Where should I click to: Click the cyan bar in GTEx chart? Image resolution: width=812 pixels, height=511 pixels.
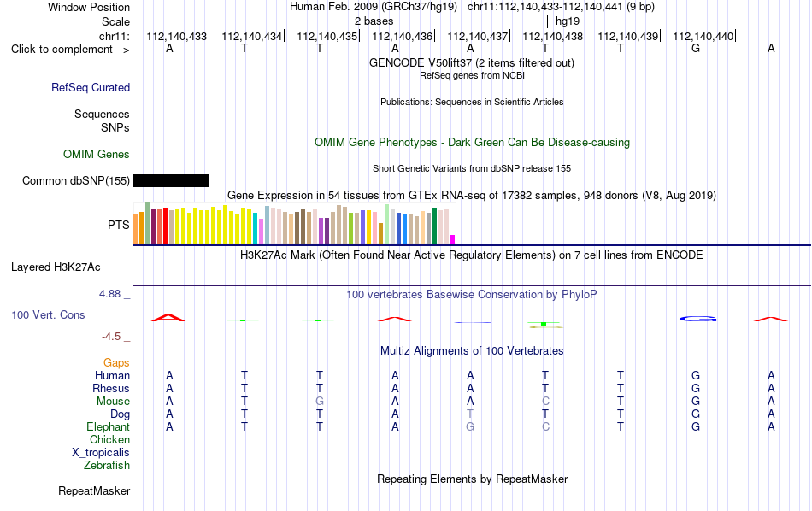coord(256,228)
